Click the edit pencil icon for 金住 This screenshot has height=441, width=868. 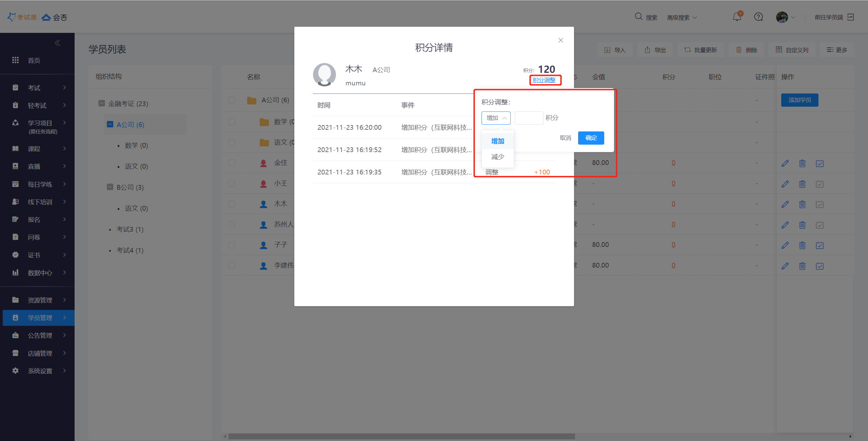pos(785,163)
